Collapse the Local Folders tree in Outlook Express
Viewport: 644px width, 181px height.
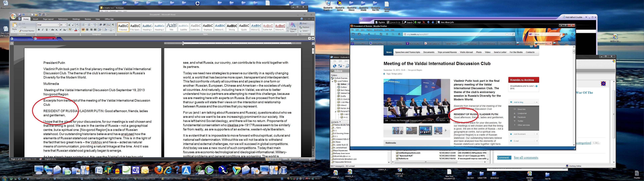(333, 81)
